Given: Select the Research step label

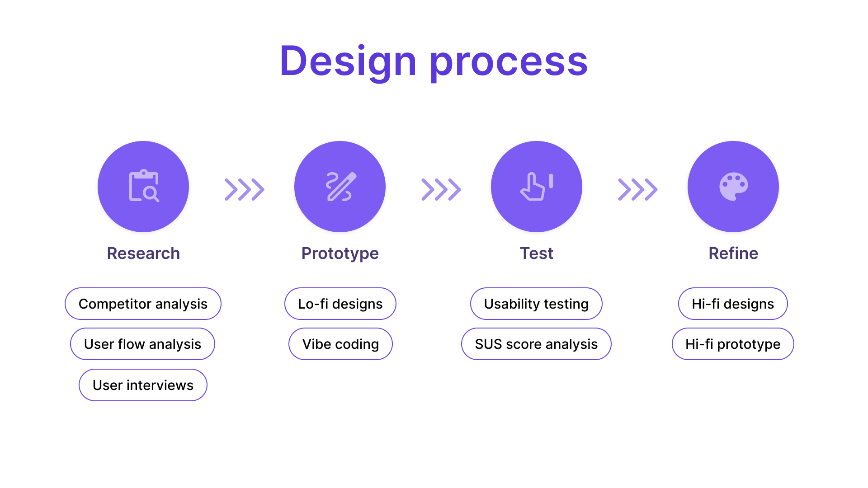Looking at the screenshot, I should coord(143,253).
